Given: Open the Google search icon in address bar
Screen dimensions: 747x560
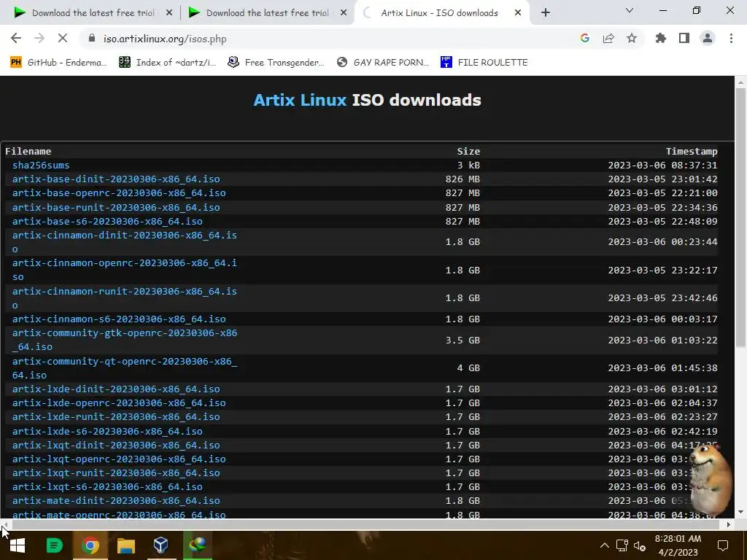Looking at the screenshot, I should (x=584, y=39).
